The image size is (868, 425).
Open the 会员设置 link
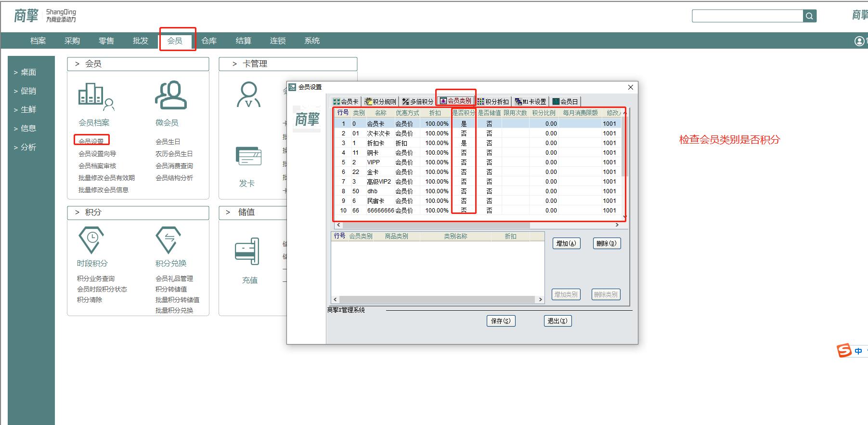click(91, 142)
